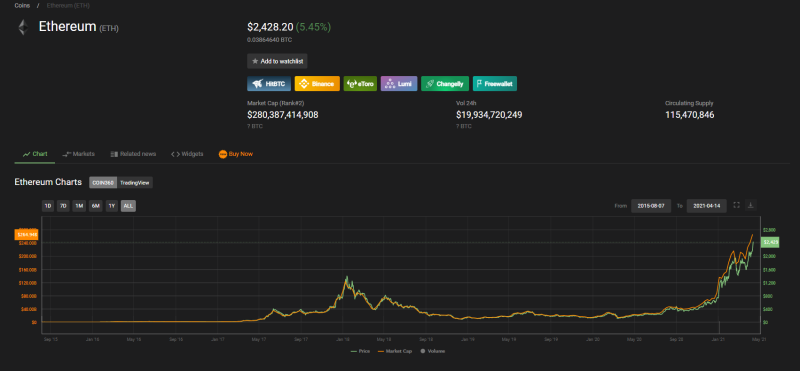Click the green $2,429 price axis label
800x371 pixels.
point(769,242)
